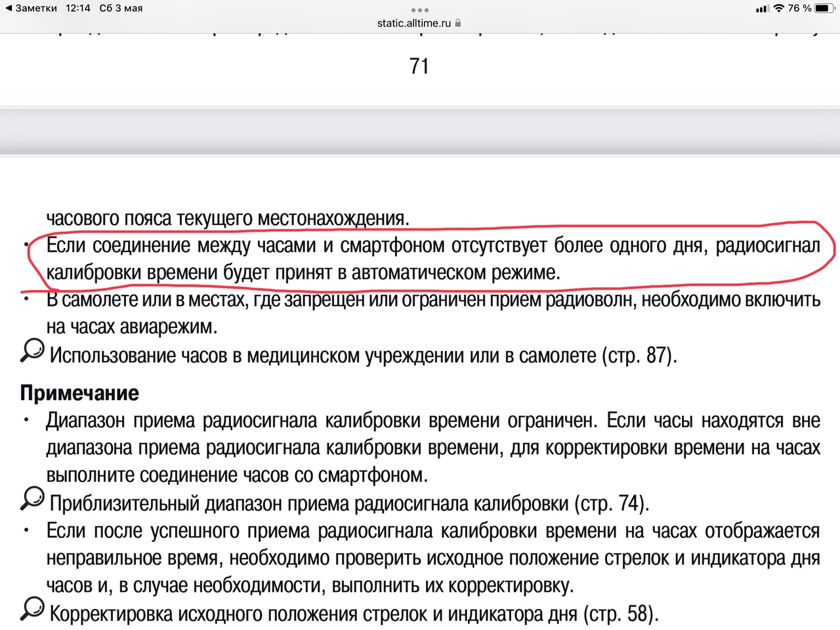Tap the date 'Сб 3 мая'
The height and width of the screenshot is (630, 840).
click(x=121, y=9)
